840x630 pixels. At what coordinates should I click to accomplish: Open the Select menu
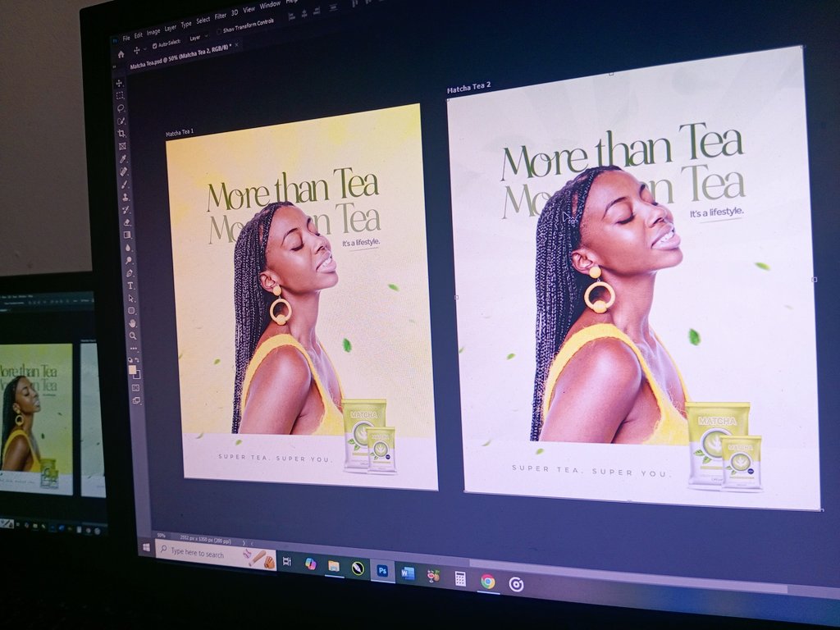203,21
